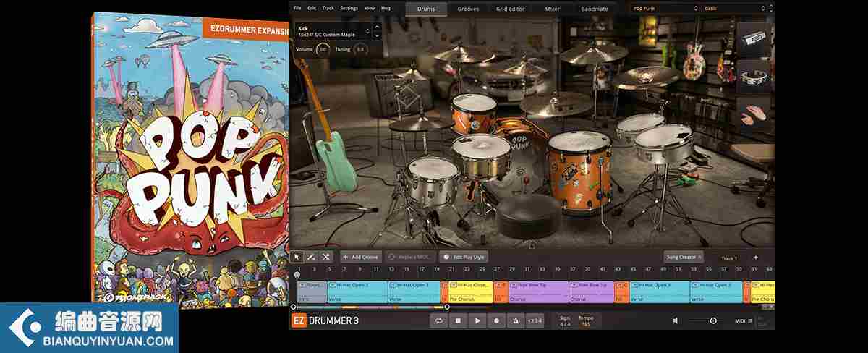
Task: Click the hand claps percussion thumbnail
Action: (754, 115)
